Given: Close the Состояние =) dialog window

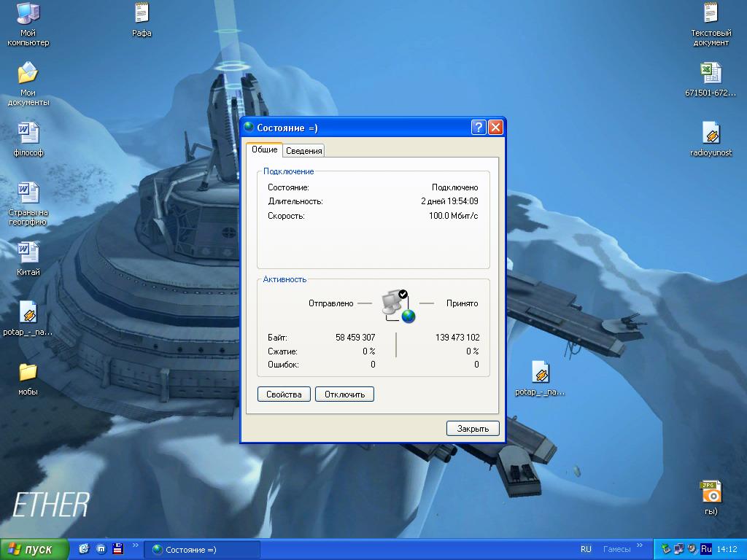Looking at the screenshot, I should point(495,127).
